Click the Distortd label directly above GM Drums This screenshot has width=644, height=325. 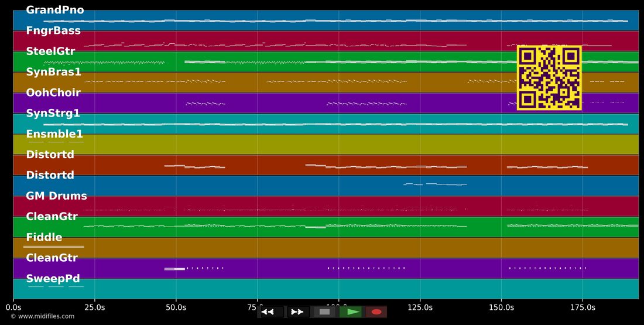[x=50, y=175]
